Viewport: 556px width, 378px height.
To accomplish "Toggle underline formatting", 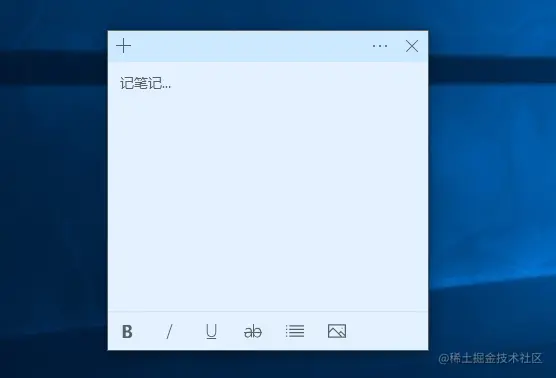I will point(211,332).
